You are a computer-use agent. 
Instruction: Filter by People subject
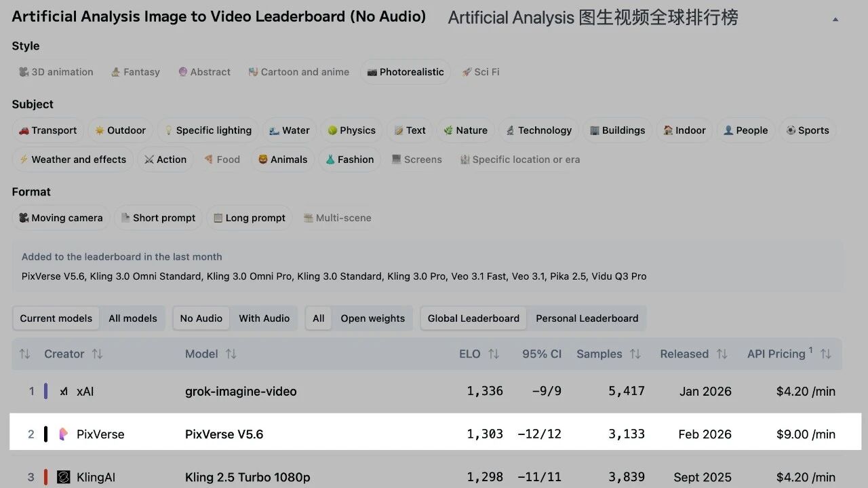745,130
